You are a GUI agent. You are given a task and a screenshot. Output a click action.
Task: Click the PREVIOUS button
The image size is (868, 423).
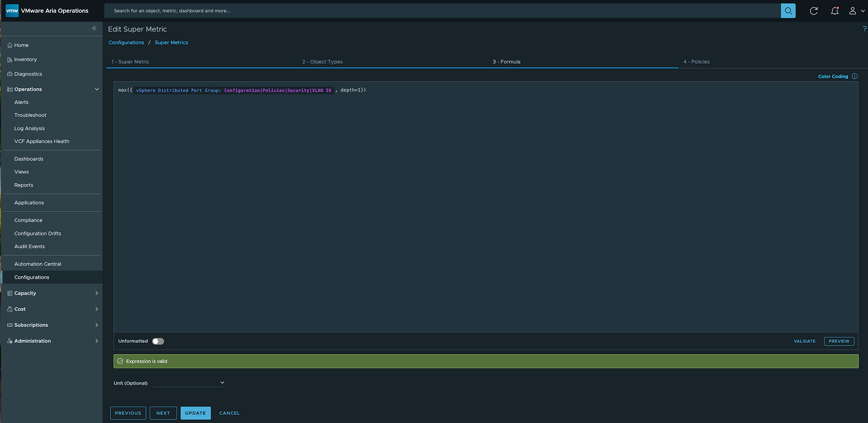[x=128, y=413]
